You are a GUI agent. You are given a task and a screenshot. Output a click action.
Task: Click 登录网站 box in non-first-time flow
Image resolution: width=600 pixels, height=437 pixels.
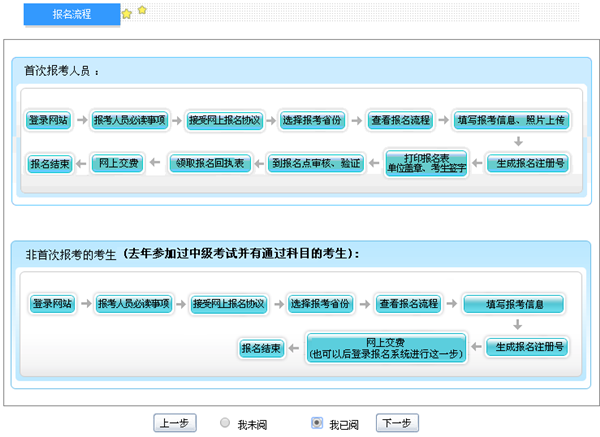52,304
